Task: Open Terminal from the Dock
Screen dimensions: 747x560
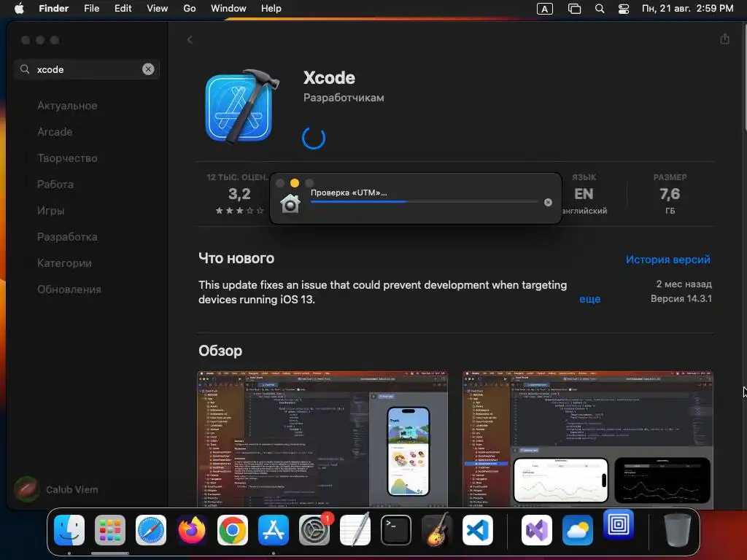Action: [396, 529]
